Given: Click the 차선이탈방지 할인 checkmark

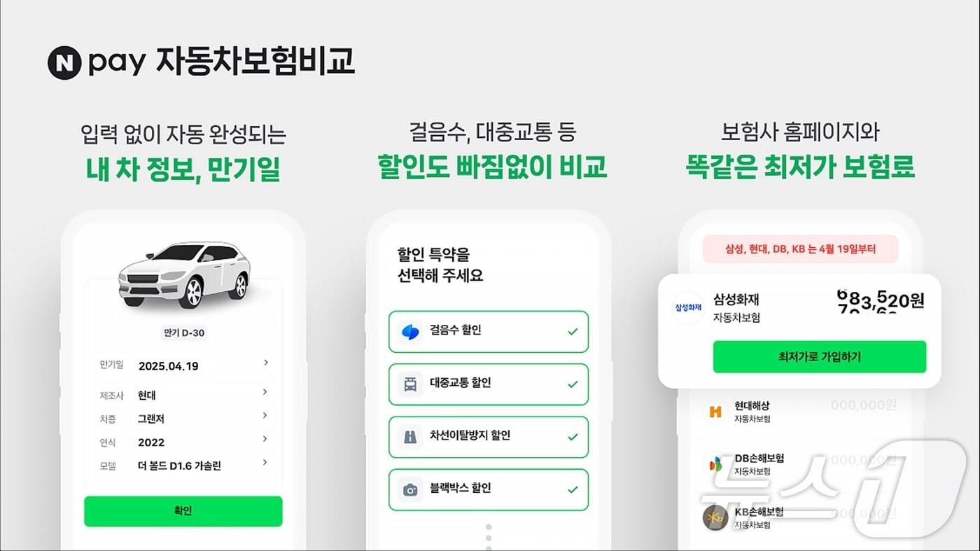Looking at the screenshot, I should point(573,437).
